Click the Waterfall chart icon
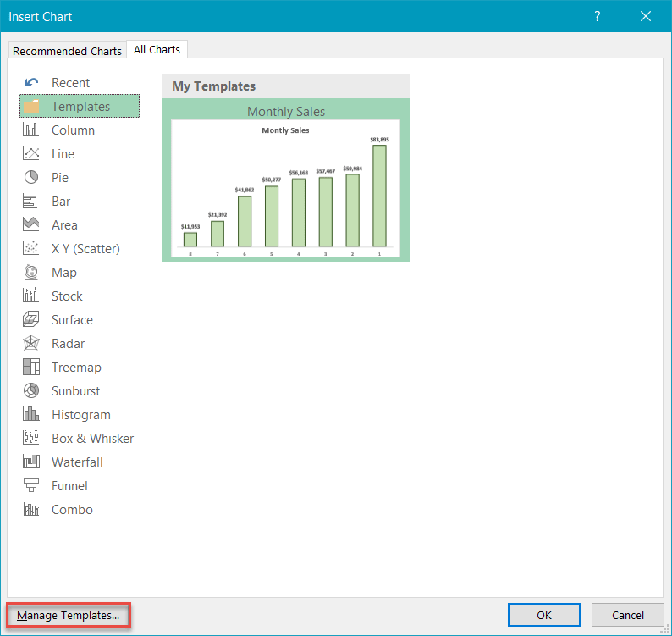 tap(30, 462)
